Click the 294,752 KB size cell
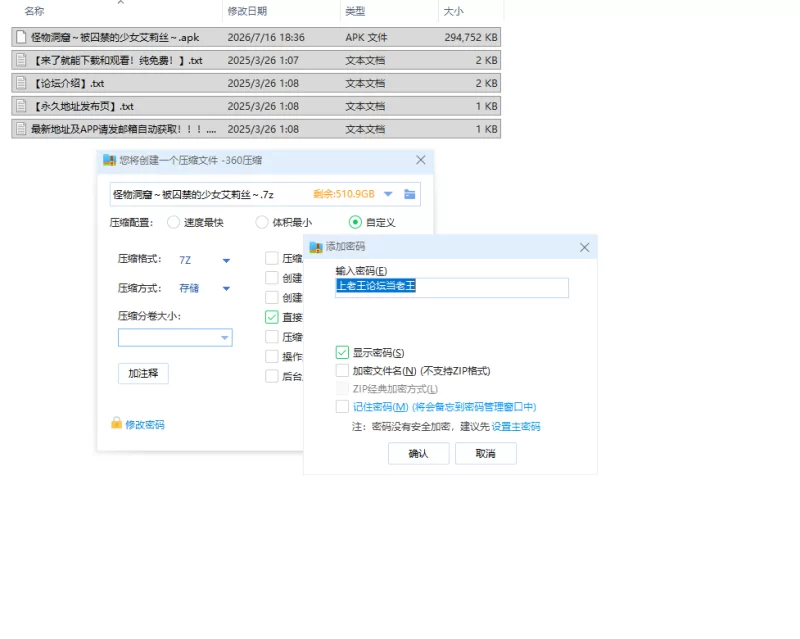Screen dimensions: 800x639 pyautogui.click(x=471, y=37)
